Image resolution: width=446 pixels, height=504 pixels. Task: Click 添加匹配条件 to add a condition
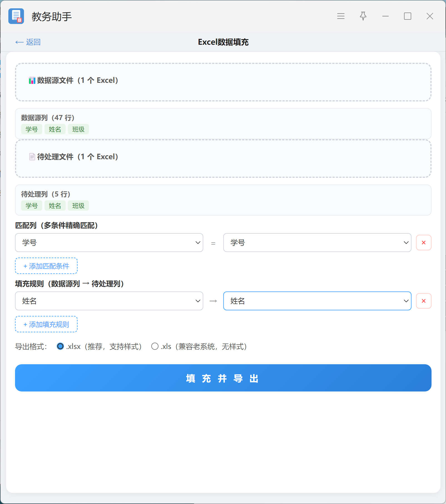[x=46, y=266]
